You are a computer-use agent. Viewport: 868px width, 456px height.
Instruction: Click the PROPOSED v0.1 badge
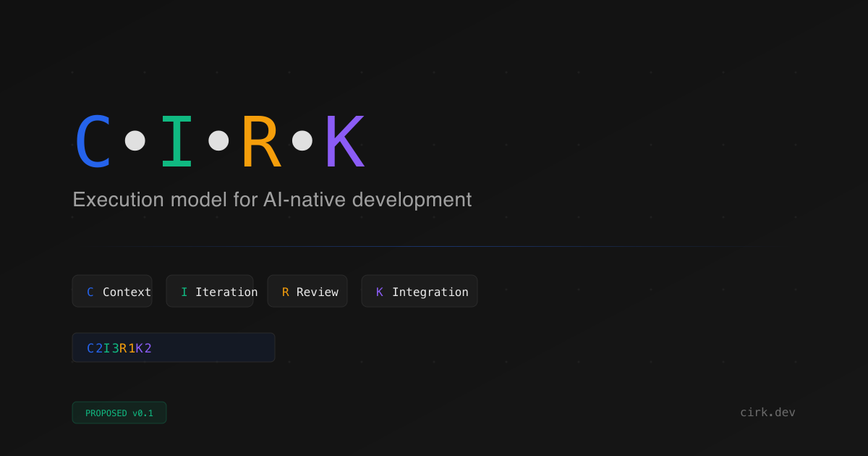click(119, 413)
